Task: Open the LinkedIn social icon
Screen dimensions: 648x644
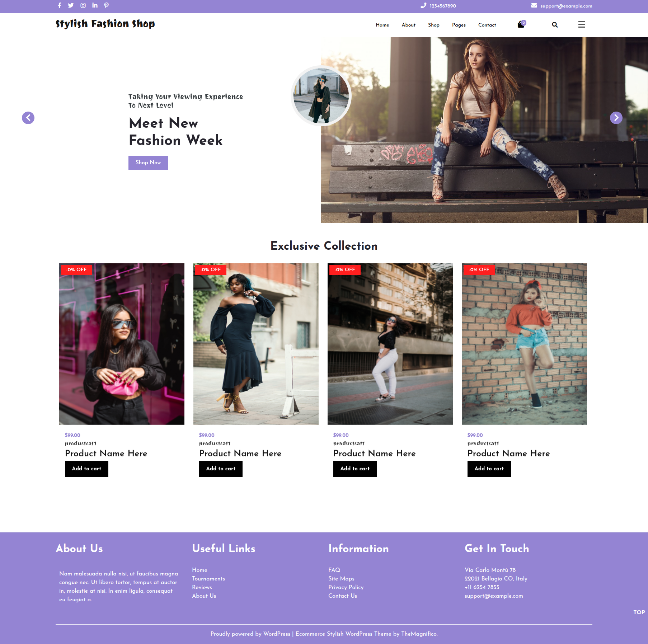Action: pos(95,5)
